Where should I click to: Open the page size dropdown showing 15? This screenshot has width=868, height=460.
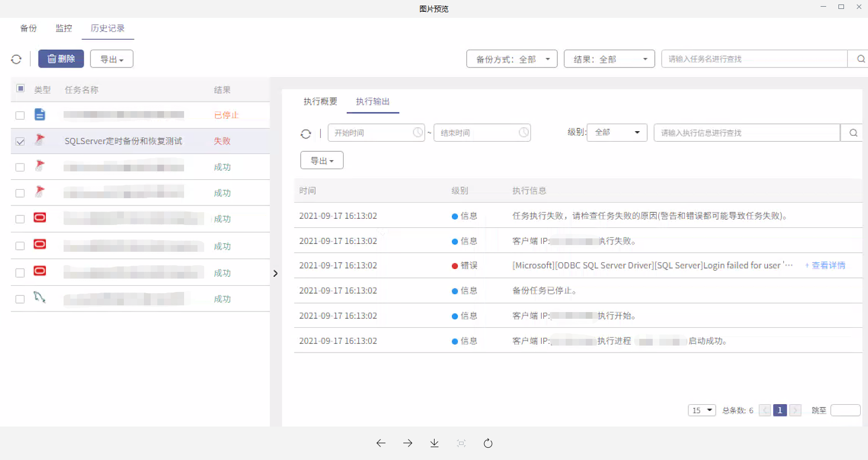702,410
